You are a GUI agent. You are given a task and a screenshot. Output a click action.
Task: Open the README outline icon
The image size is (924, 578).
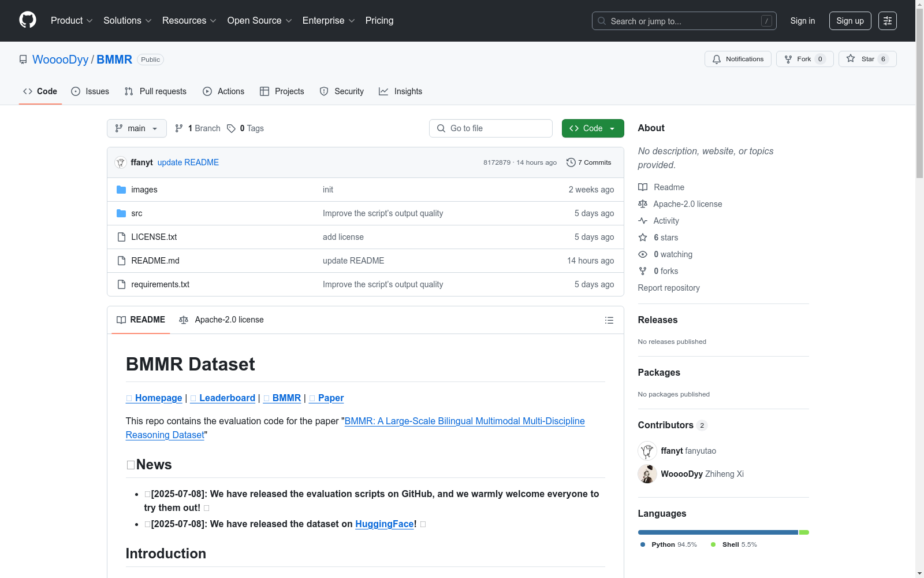pos(609,320)
